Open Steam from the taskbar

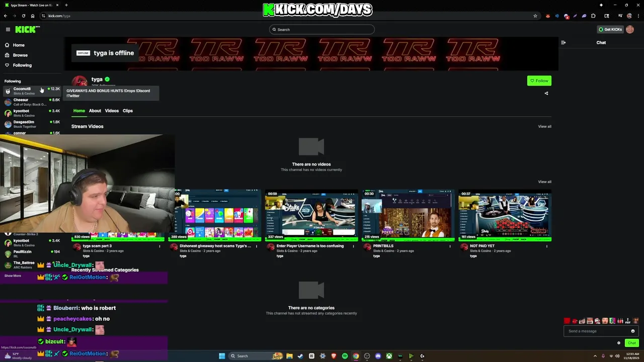pos(300,356)
